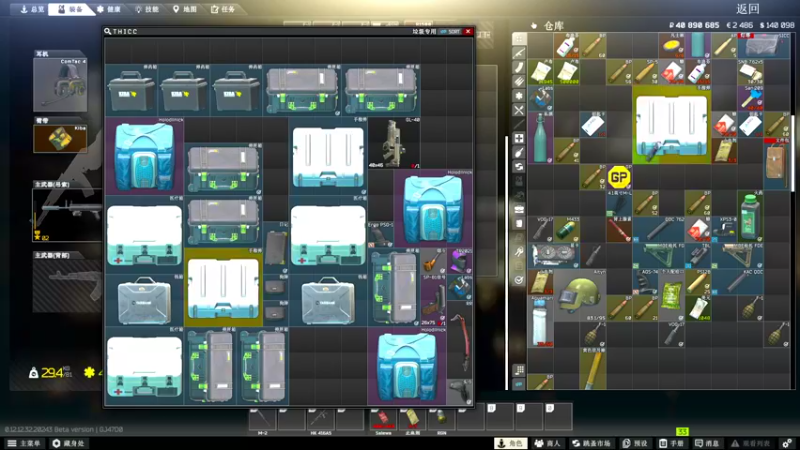Filter stash by keys icon
This screenshot has width=800, height=450.
[519, 252]
